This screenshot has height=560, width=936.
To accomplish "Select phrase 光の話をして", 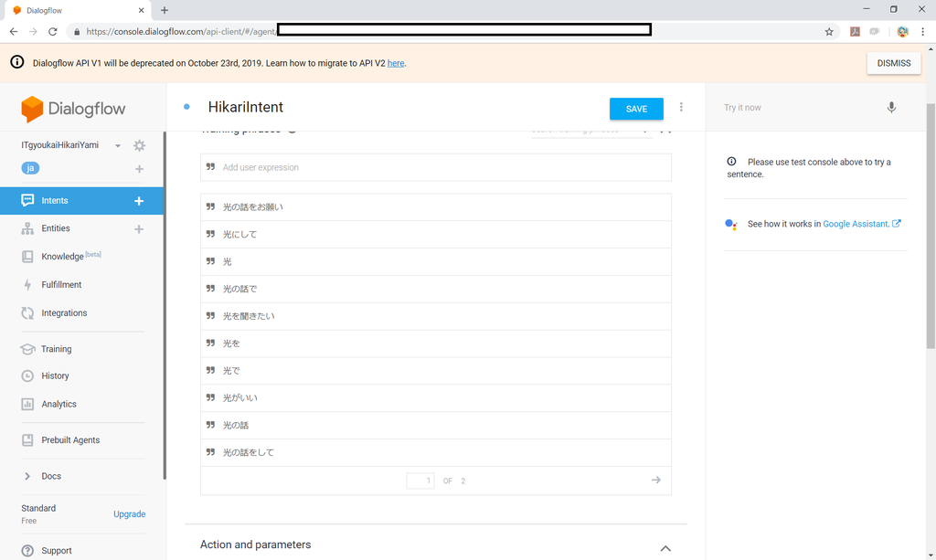I will [x=436, y=452].
